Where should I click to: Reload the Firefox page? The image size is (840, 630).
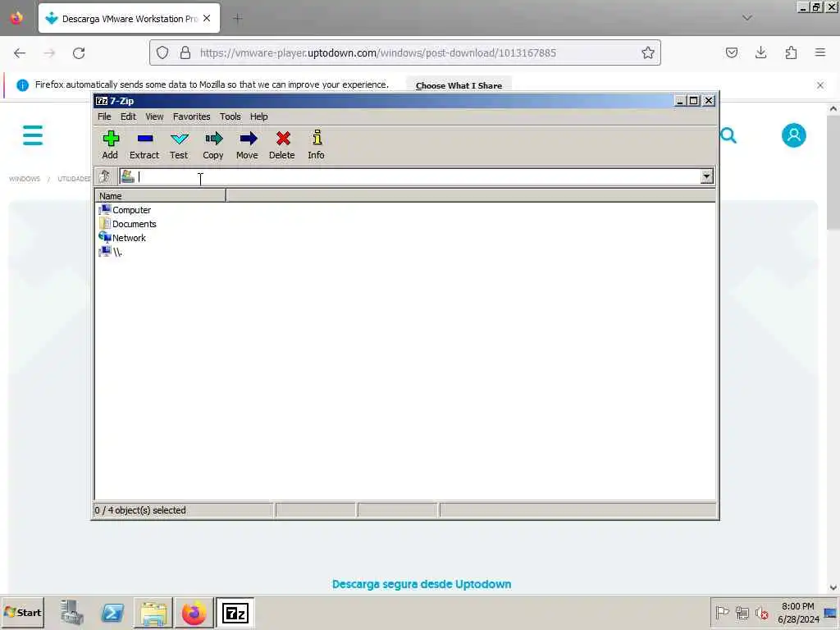point(79,53)
